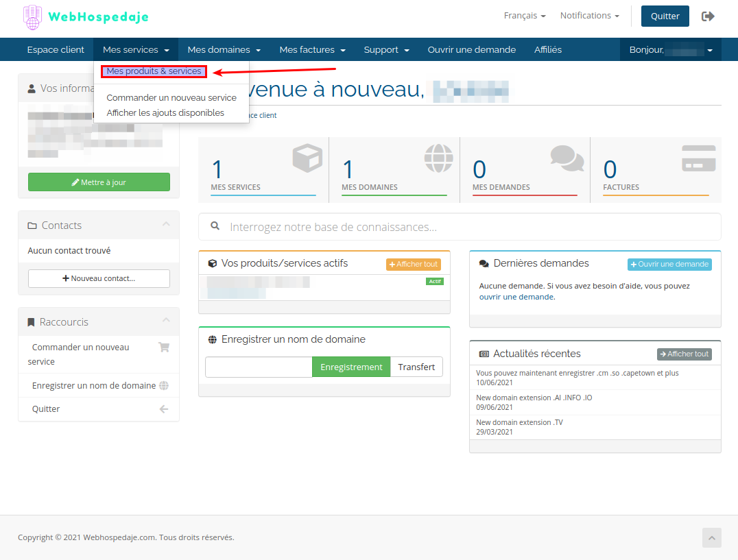The width and height of the screenshot is (738, 560).
Task: Focus the domain name input field
Action: [259, 367]
